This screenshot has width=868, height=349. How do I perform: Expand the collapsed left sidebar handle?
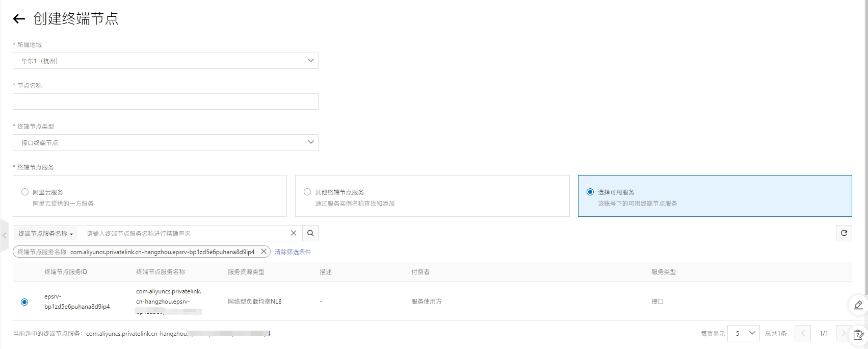(x=5, y=236)
